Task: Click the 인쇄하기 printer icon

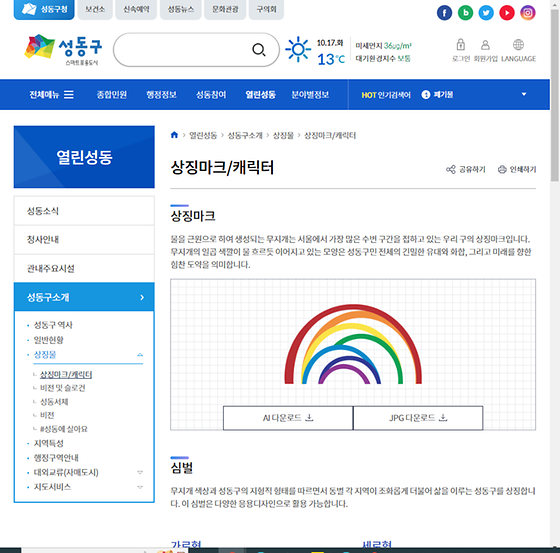Action: coord(502,169)
